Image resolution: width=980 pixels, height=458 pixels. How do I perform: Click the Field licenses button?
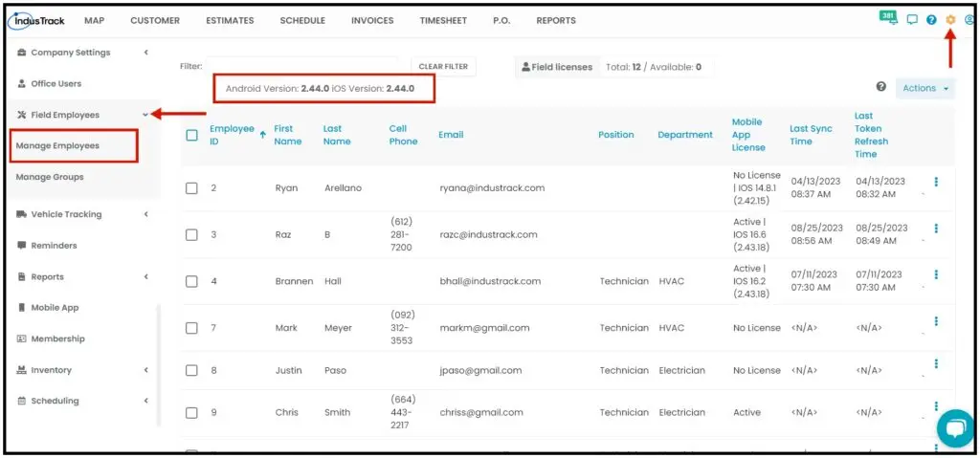pos(557,67)
